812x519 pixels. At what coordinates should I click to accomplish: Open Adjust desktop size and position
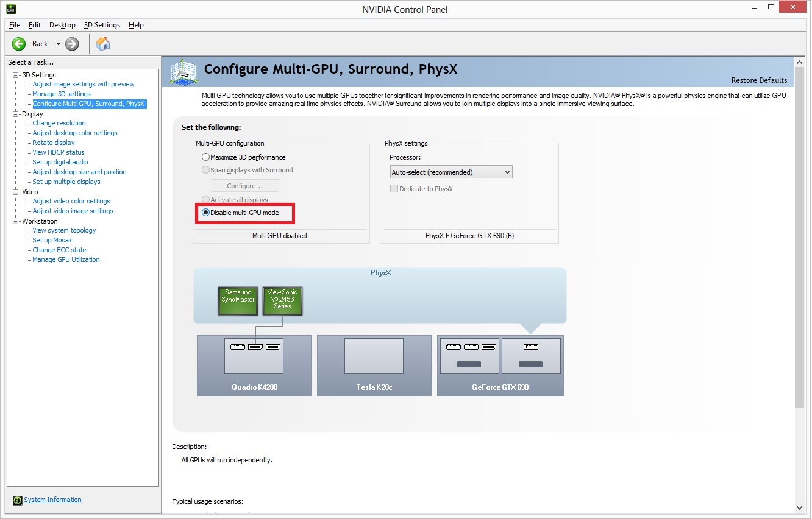pyautogui.click(x=80, y=172)
